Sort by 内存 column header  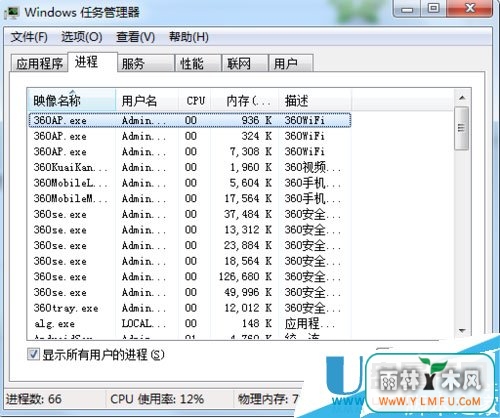click(245, 100)
